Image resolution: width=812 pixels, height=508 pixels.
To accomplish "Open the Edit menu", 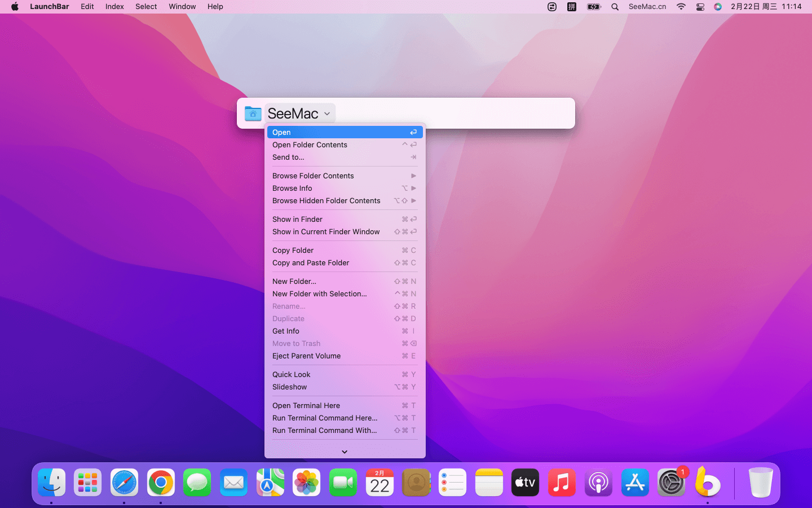I will [x=87, y=7].
